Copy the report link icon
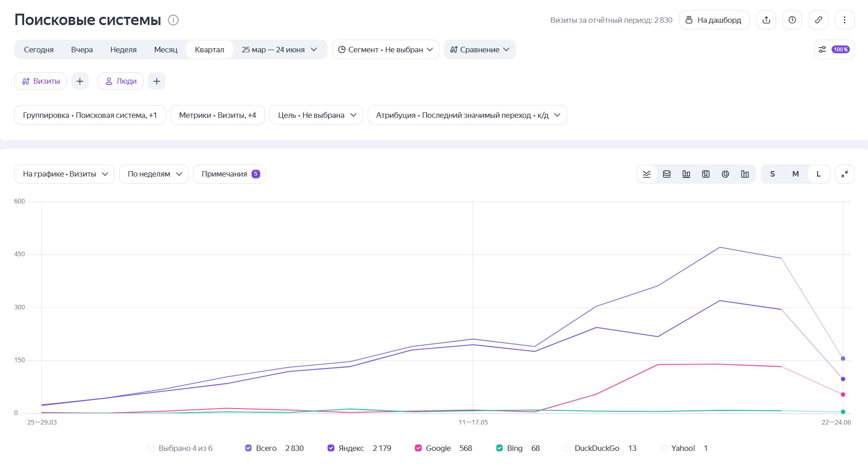 coord(818,20)
